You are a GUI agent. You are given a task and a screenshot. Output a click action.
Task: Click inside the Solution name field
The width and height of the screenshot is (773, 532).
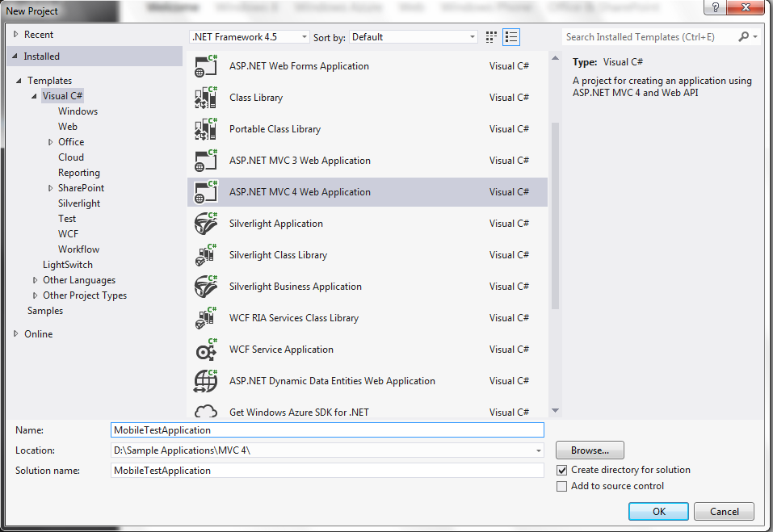[323, 470]
